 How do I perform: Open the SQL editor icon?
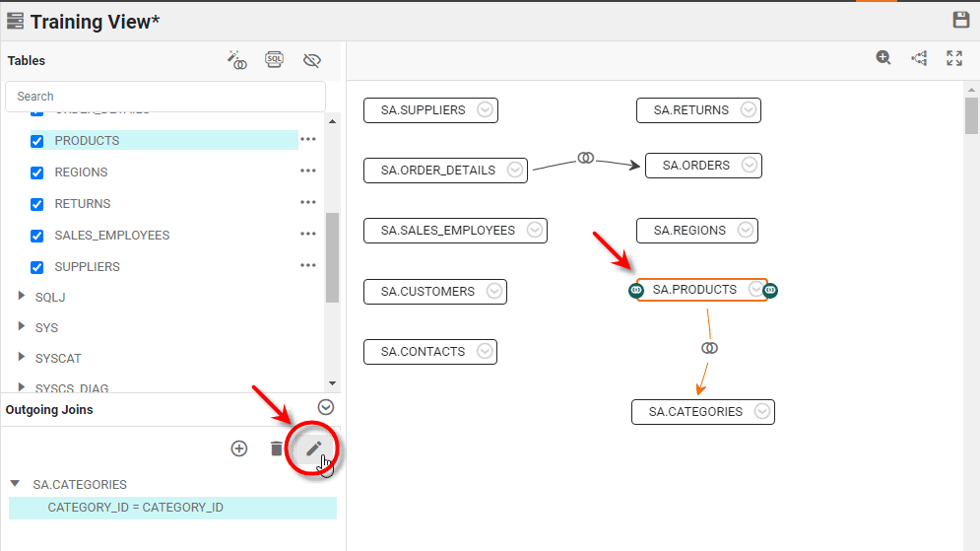tap(275, 60)
